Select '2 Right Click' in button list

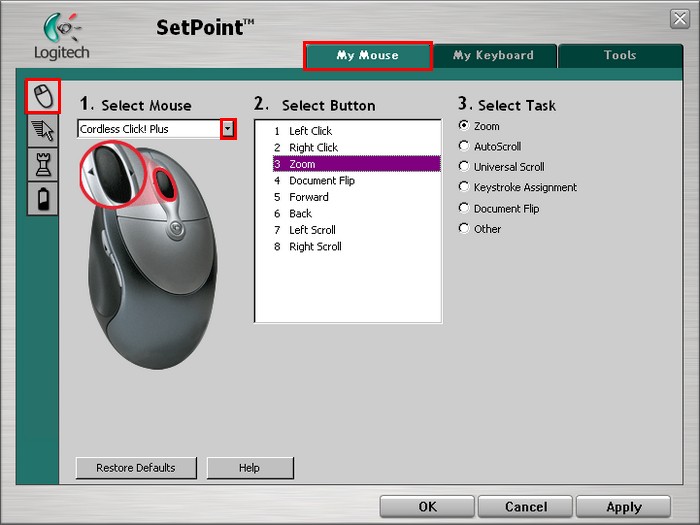click(356, 147)
